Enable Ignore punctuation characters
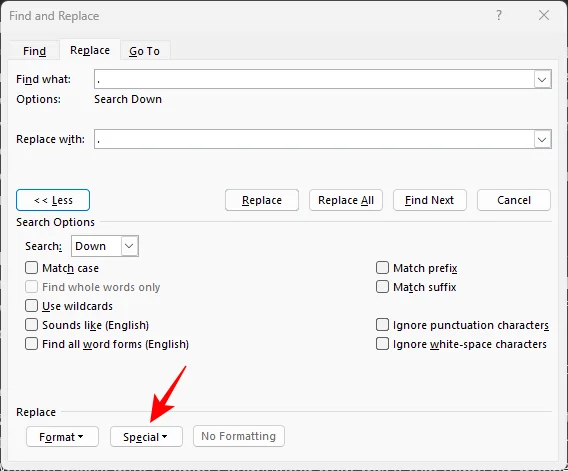568x471 pixels. pos(383,325)
